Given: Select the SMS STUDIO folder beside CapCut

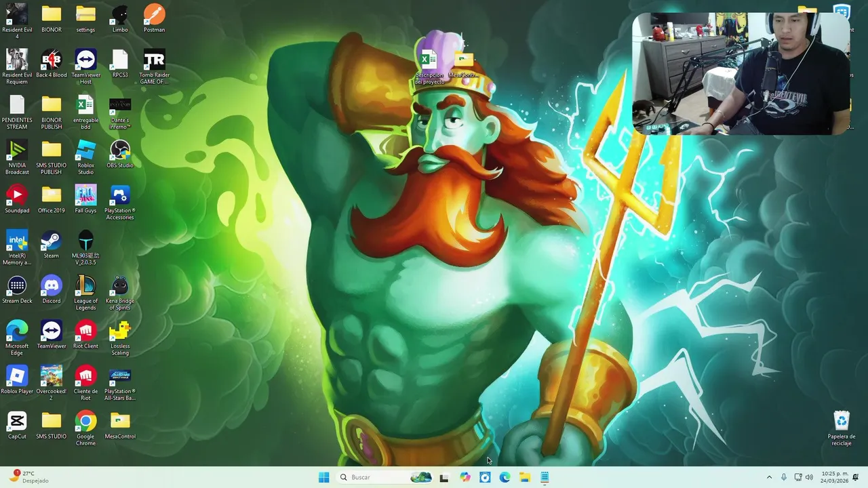Looking at the screenshot, I should tap(52, 426).
